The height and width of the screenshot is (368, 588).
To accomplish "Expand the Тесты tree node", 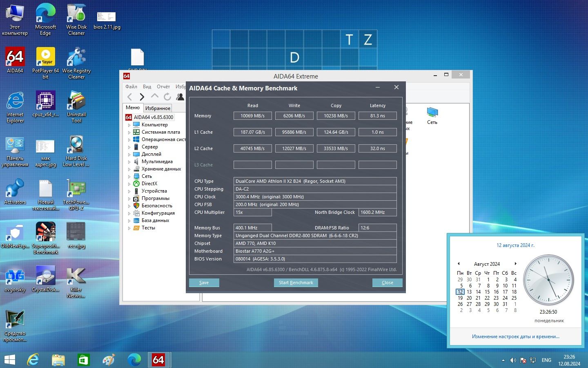I will pyautogui.click(x=129, y=228).
